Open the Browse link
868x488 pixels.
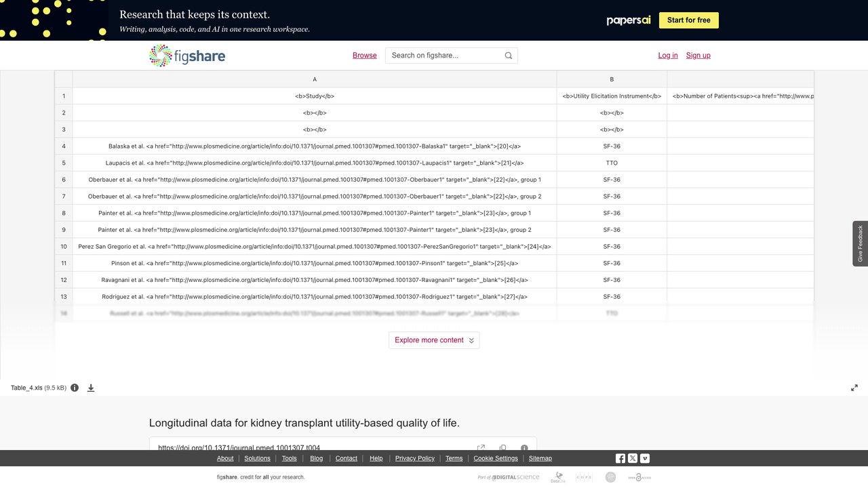point(364,56)
